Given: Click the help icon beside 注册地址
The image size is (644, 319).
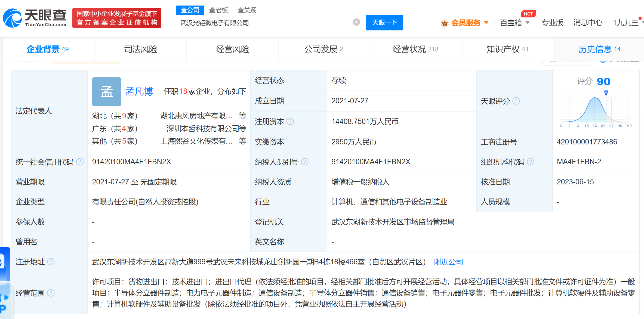Looking at the screenshot, I should tap(51, 262).
